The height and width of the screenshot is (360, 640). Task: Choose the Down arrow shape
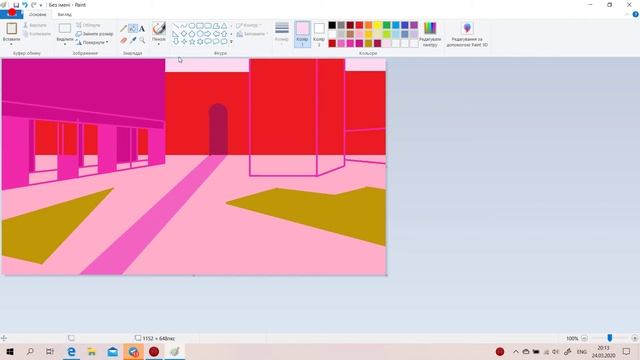click(x=176, y=41)
